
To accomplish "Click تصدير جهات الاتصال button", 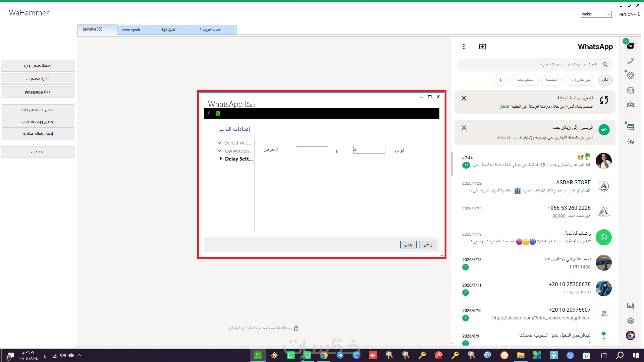I will click(38, 122).
